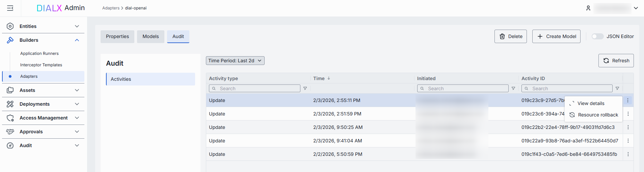Click the Activity ID column filter icon
The width and height of the screenshot is (644, 172).
point(617,89)
